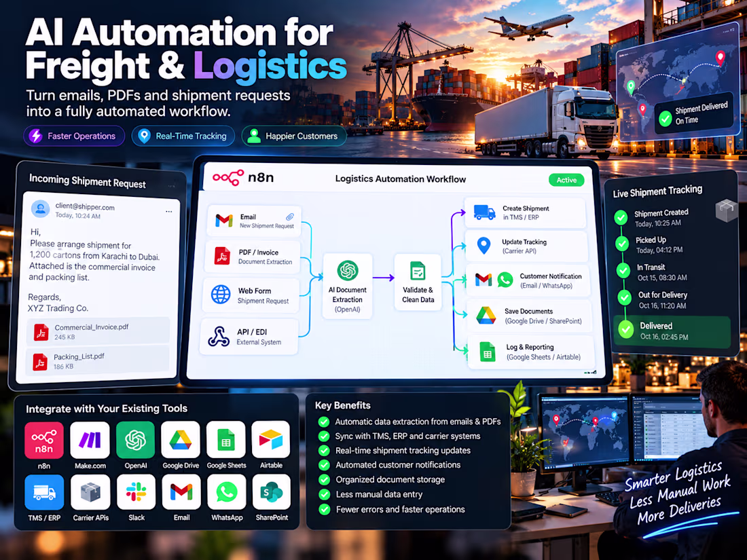Select the WhatsApp integration tile
The width and height of the screenshot is (747, 560).
(227, 492)
